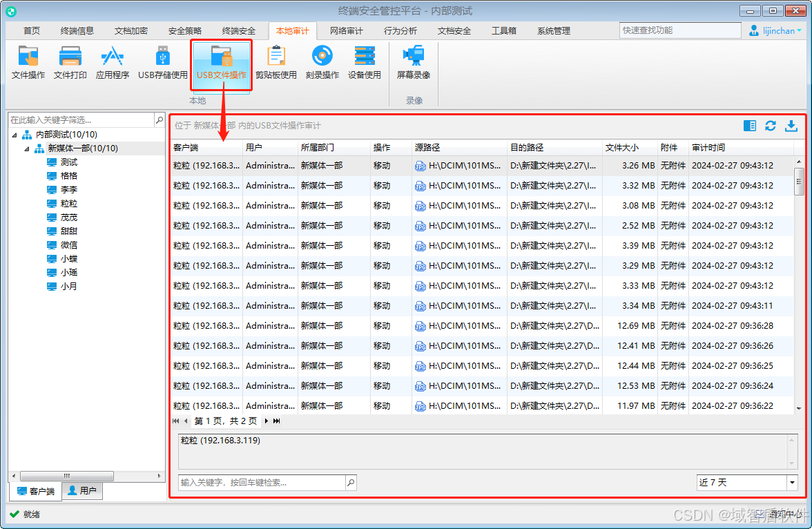The image size is (812, 529).
Task: Select the 粒粒 client computer
Action: [x=62, y=204]
